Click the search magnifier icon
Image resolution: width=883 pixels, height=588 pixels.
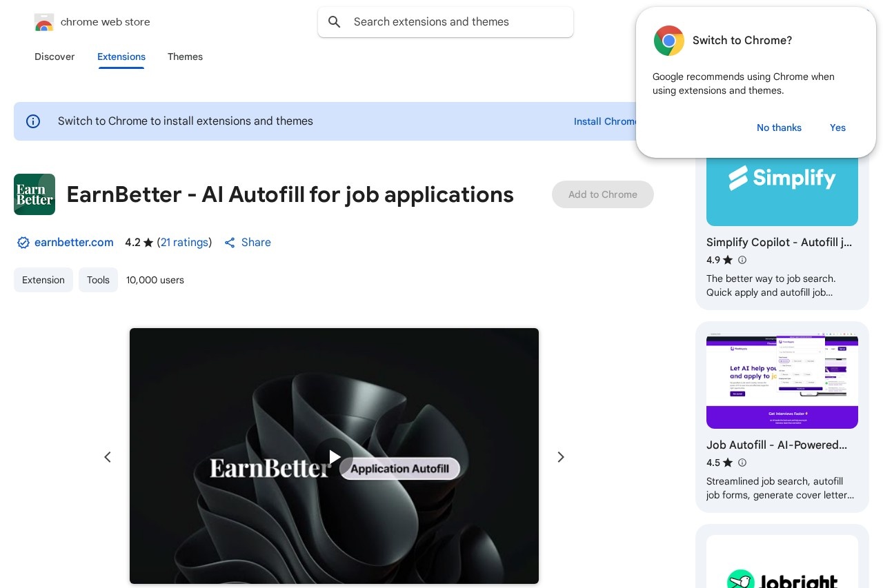tap(335, 22)
